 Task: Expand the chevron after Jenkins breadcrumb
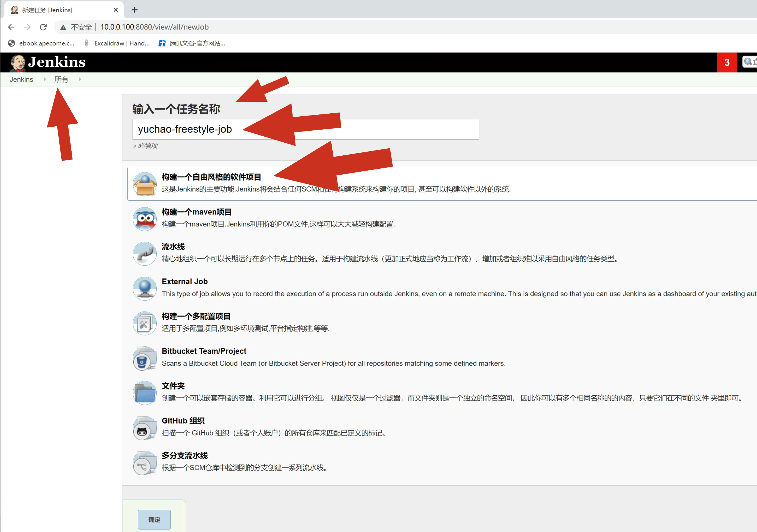click(45, 79)
